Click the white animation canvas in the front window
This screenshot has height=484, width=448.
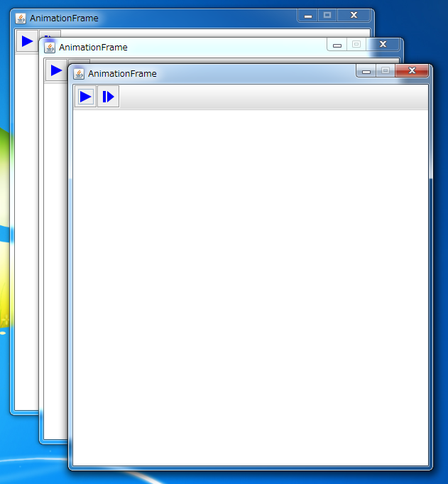coord(251,288)
